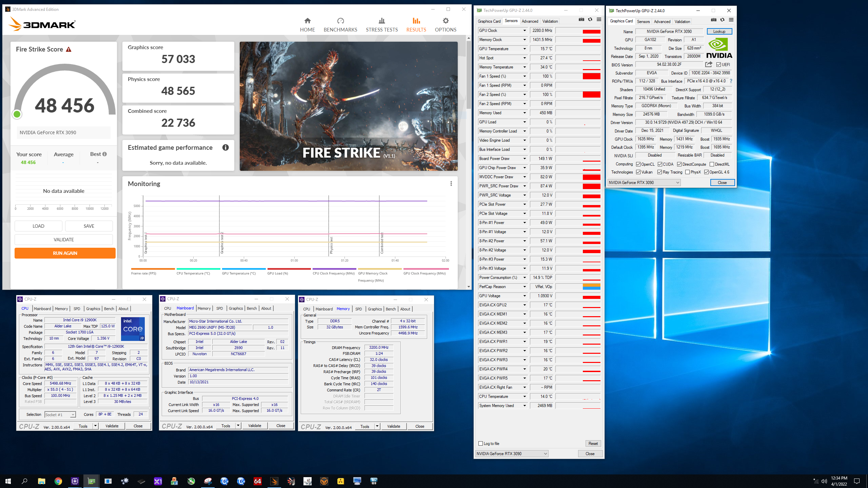
Task: Show Estimated game performance info icon
Action: tap(225, 147)
